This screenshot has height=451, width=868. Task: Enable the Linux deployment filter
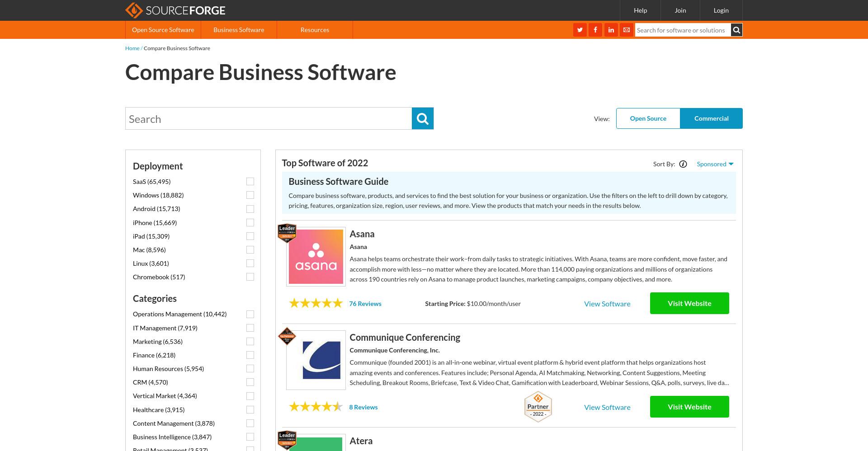pyautogui.click(x=250, y=263)
